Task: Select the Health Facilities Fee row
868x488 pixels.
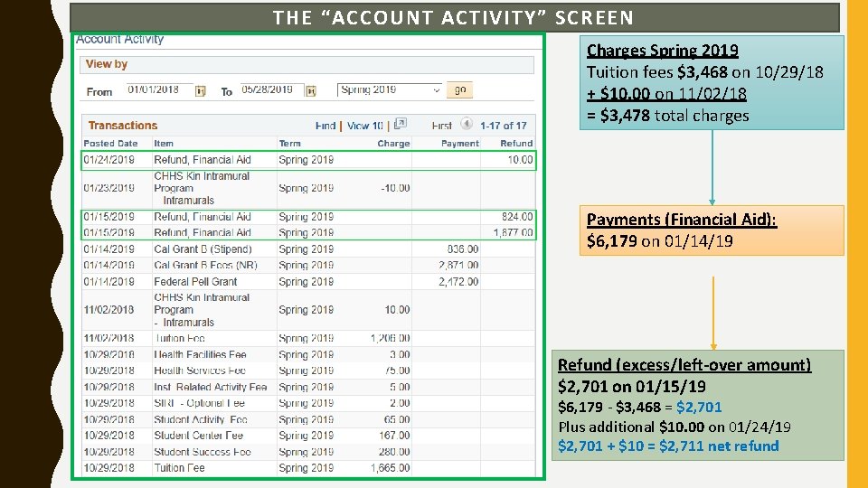Action: coord(309,354)
